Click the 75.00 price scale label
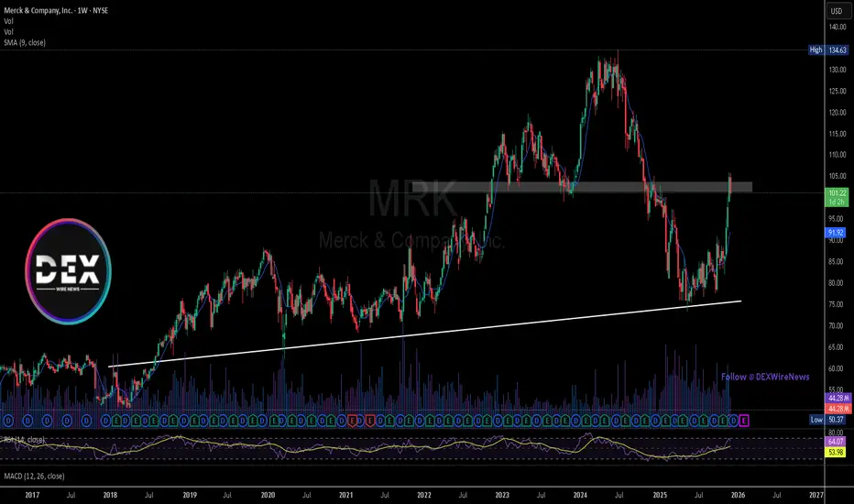Image resolution: width=854 pixels, height=504 pixels. coord(836,304)
